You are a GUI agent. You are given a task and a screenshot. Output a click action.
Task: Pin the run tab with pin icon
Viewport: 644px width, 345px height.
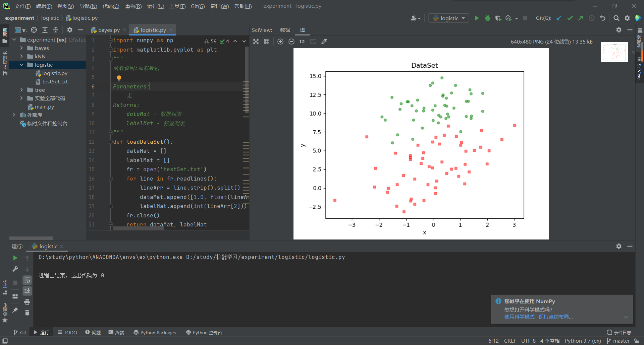pos(15,310)
